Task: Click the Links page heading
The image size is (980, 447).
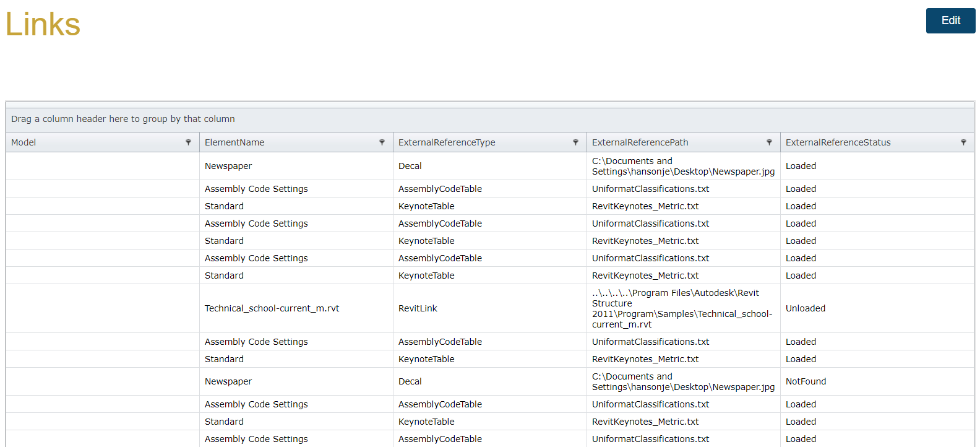Action: (x=43, y=24)
